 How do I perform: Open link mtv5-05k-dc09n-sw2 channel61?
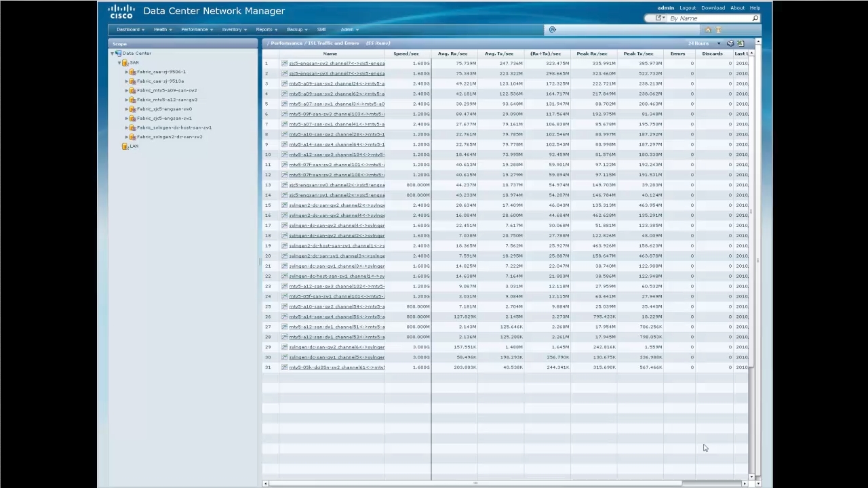(336, 367)
